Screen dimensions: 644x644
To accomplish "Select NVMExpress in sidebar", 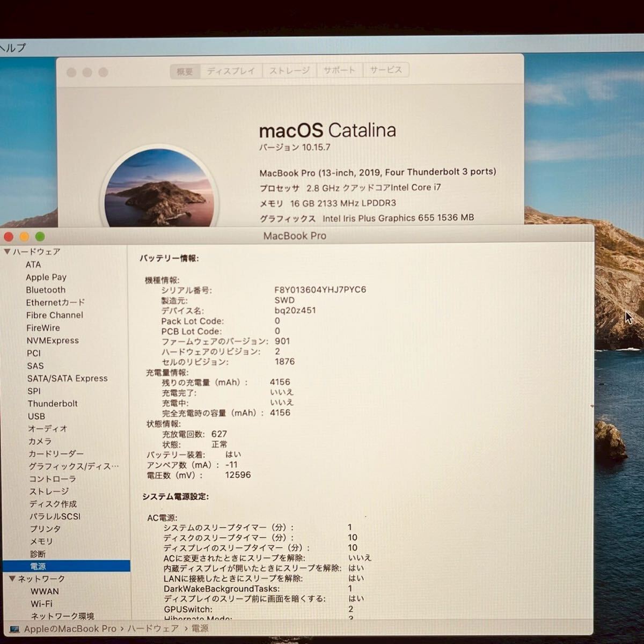I will coord(53,341).
